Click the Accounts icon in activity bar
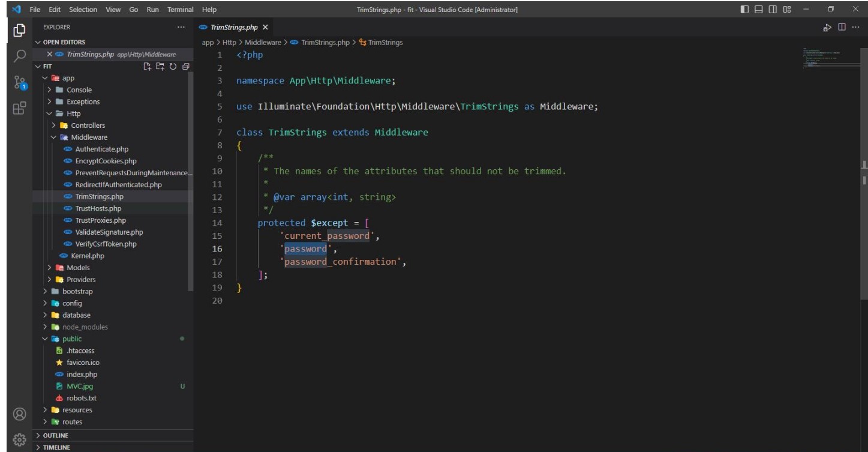Viewport: 868px width, 452px height. click(x=20, y=414)
